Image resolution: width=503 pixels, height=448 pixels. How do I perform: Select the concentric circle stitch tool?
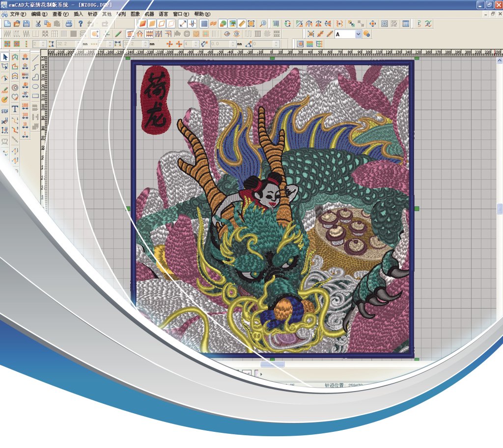15,87
